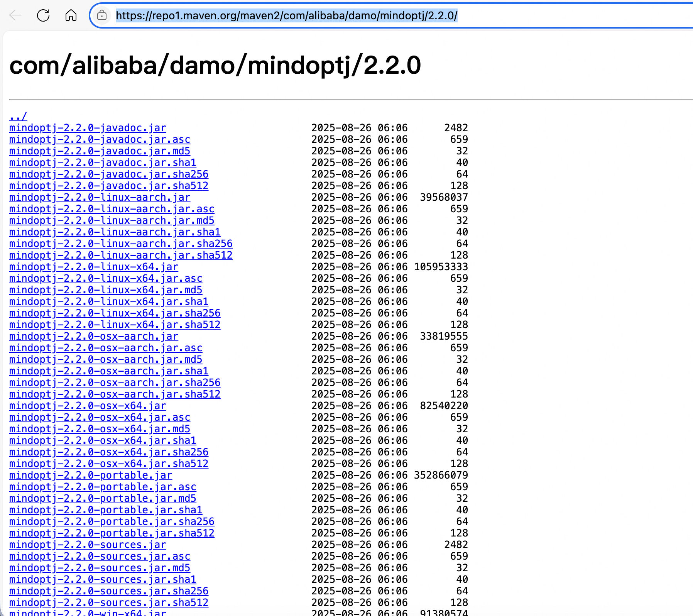Click the page heading com/alibaba/damo/mindoptj/2.2.0

click(x=215, y=66)
